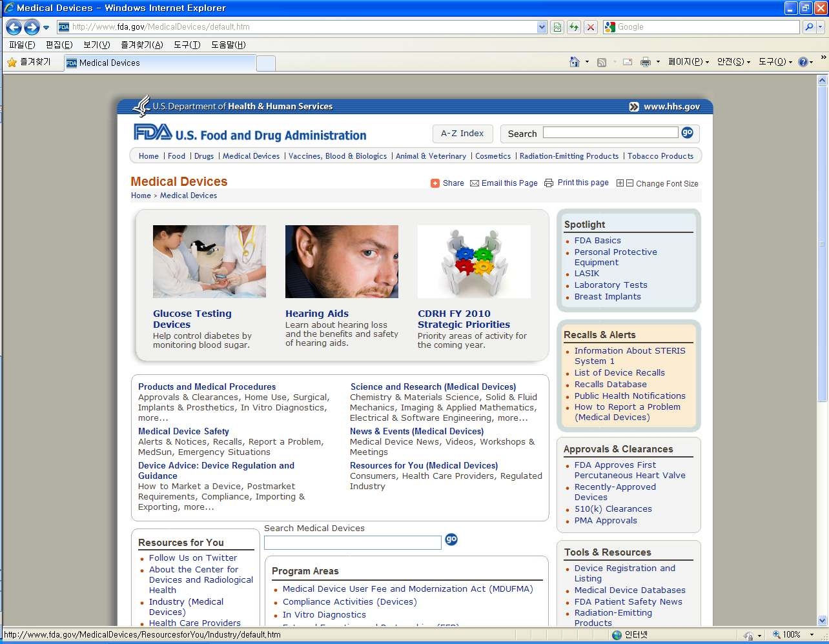Go back with the browser Back arrow
The height and width of the screenshot is (644, 829).
click(x=14, y=27)
